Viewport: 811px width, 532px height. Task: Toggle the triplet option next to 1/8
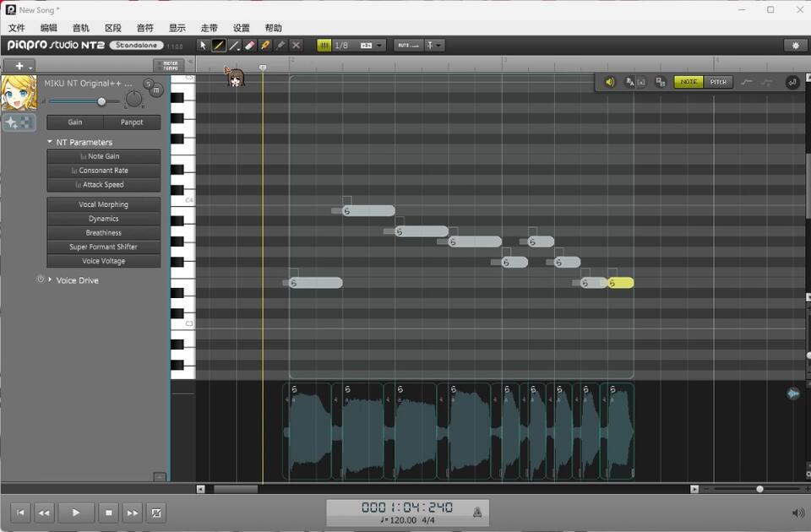(x=366, y=46)
